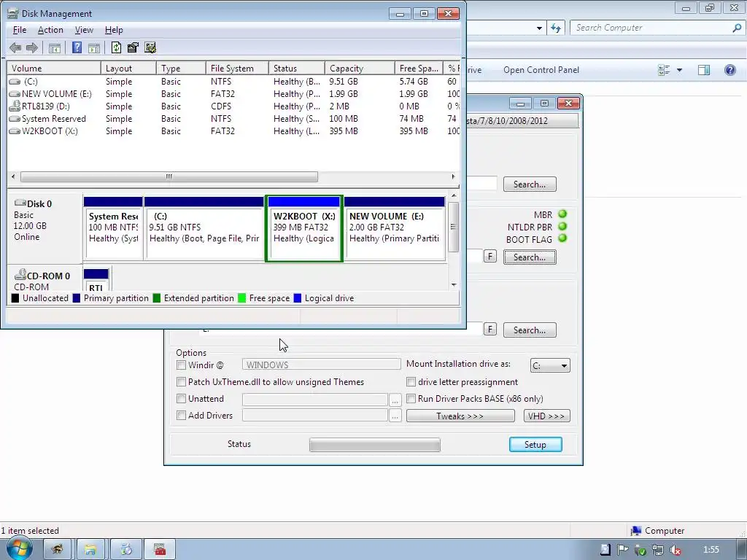Select the W2KBOOT (X:) partition block on Disk 0
Viewport: 747px width, 560px height.
(304, 228)
